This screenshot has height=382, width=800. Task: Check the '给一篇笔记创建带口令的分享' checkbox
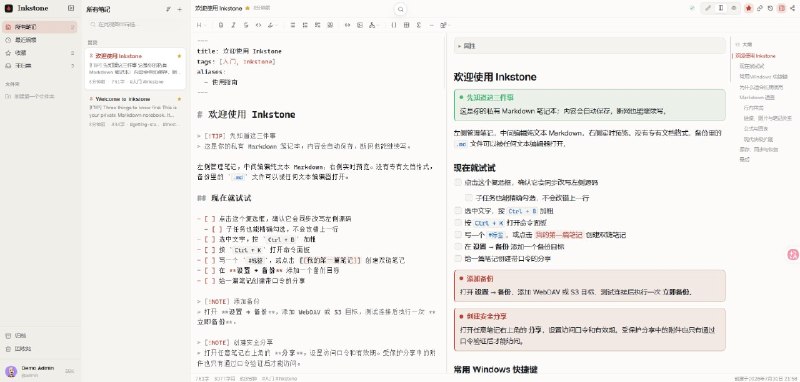(458, 259)
